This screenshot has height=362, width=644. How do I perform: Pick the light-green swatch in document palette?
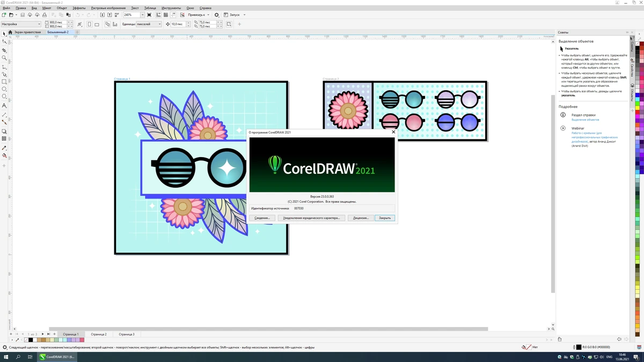coord(56,340)
